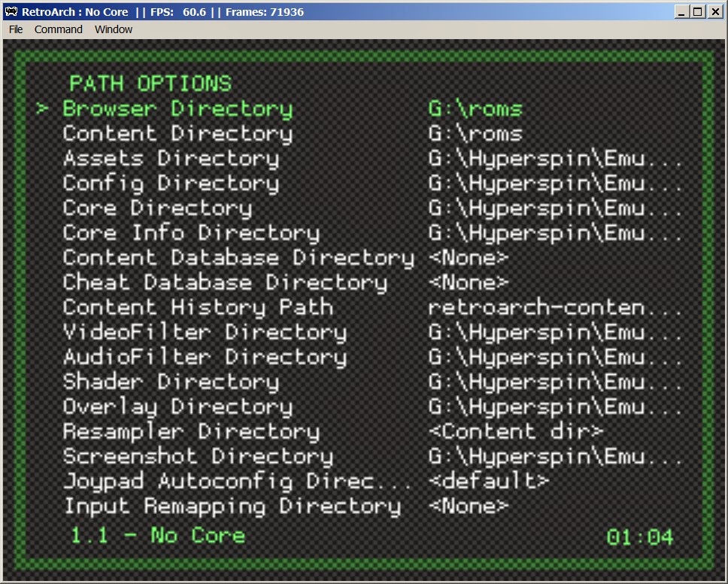Select the Overlay Directory option
Image resolution: width=728 pixels, height=584 pixels.
177,406
